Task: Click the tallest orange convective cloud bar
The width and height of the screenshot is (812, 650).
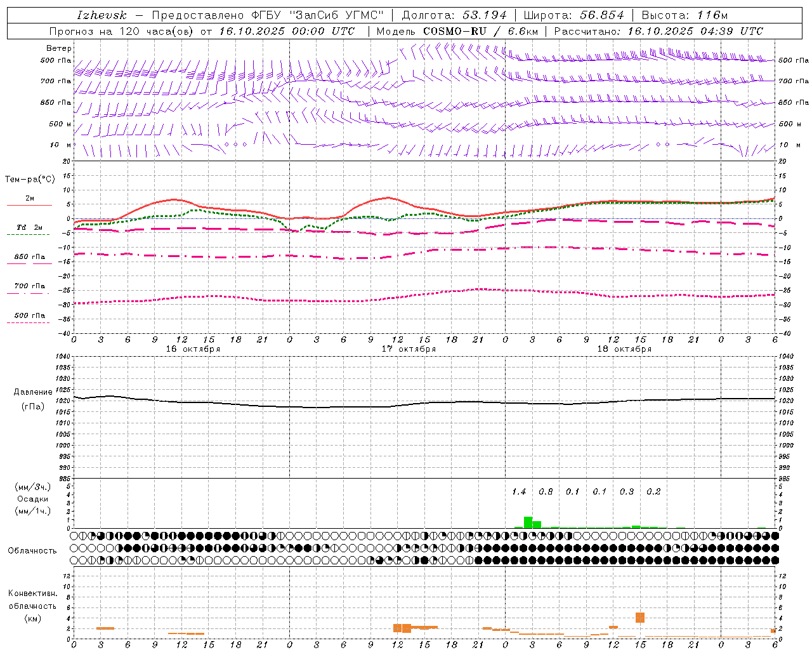Action: 640,618
